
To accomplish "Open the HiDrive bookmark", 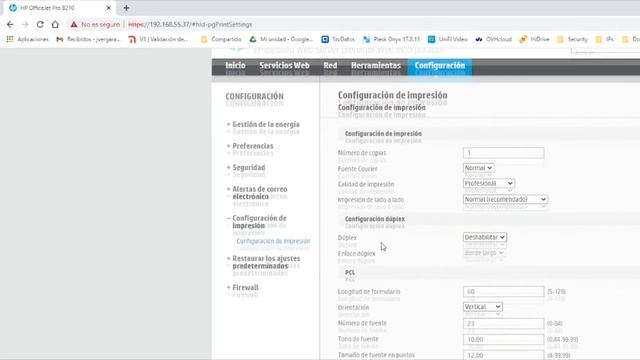I will point(535,39).
